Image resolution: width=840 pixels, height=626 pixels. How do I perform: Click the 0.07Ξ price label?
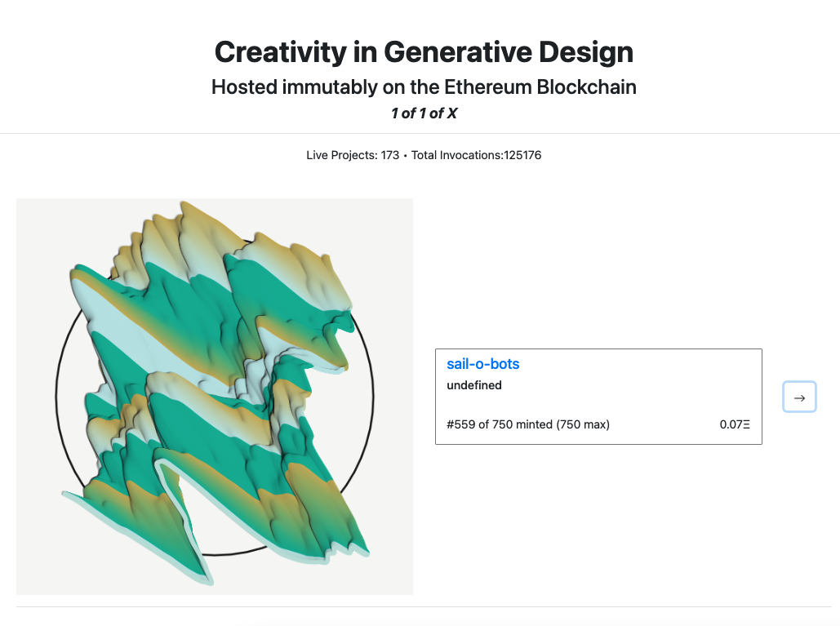pos(735,424)
